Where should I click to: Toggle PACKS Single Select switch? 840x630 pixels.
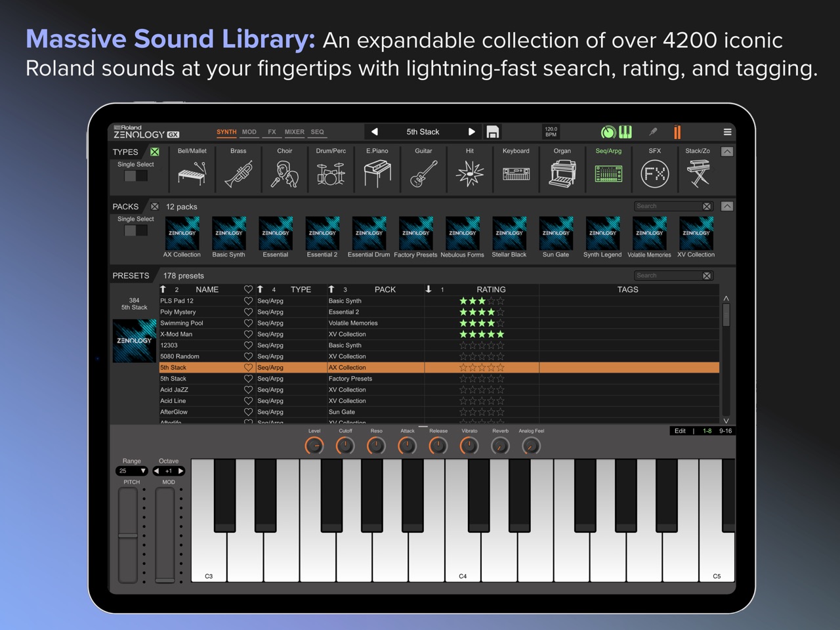pos(136,230)
